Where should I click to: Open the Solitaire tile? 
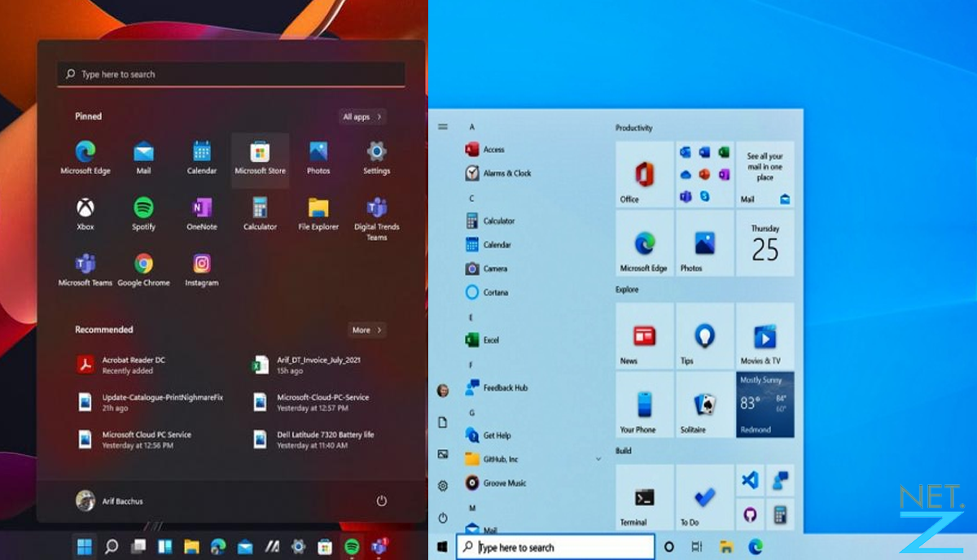point(705,405)
